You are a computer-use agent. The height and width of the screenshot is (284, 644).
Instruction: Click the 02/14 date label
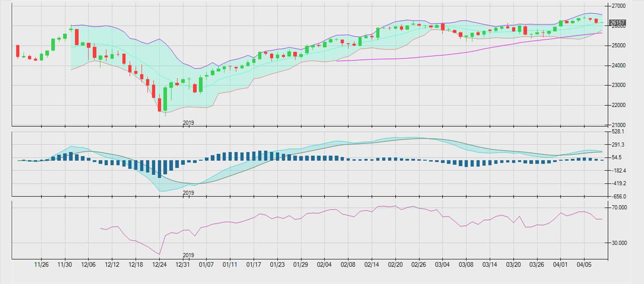coord(372,264)
